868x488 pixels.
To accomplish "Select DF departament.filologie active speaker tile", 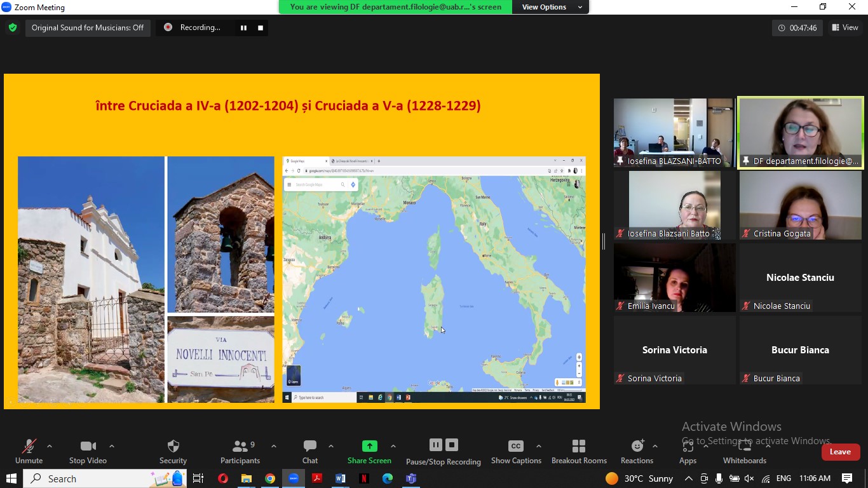I will point(800,132).
